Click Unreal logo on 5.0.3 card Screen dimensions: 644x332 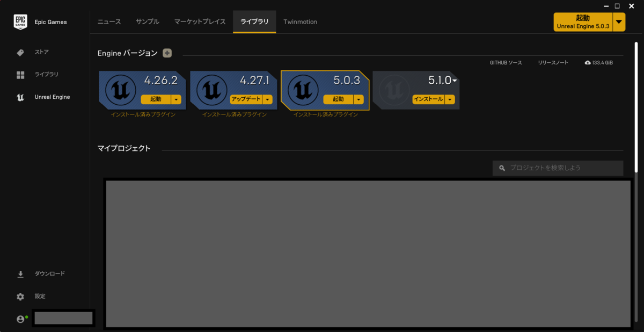click(303, 90)
